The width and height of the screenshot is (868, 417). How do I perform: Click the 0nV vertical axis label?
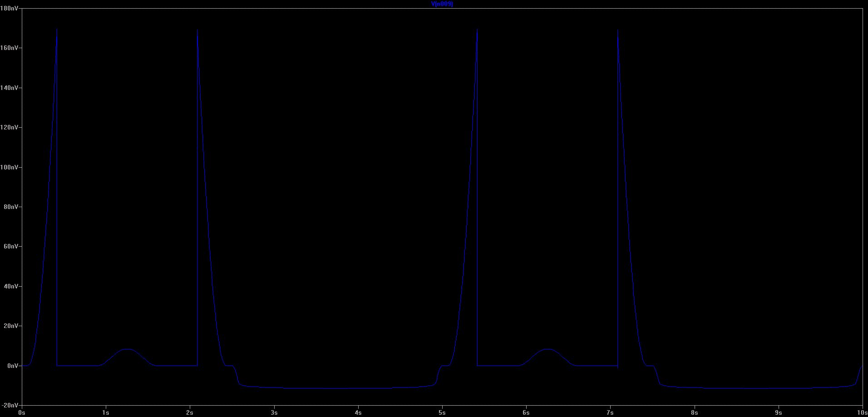pos(12,366)
